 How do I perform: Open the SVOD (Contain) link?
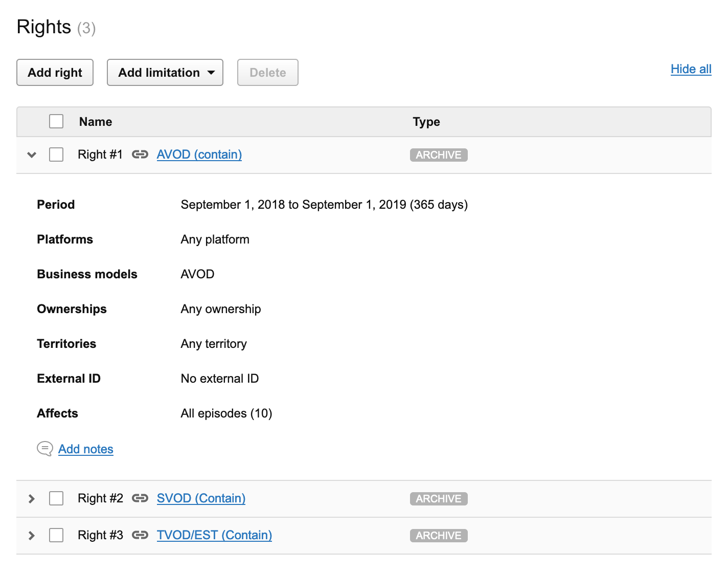pyautogui.click(x=201, y=498)
